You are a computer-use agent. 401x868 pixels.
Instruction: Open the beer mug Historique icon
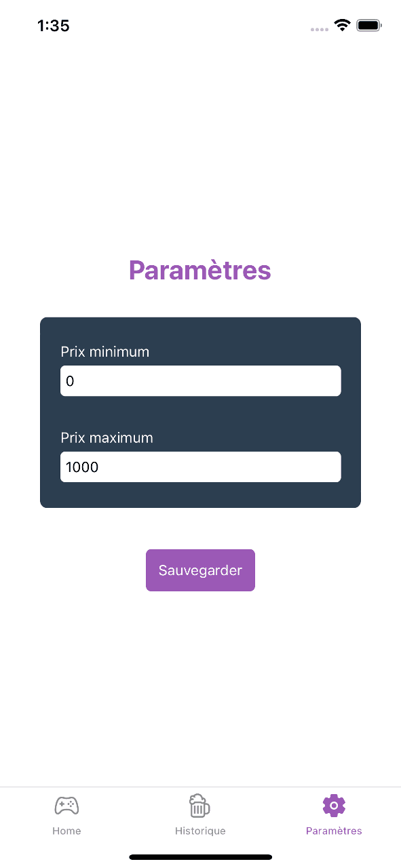click(199, 806)
